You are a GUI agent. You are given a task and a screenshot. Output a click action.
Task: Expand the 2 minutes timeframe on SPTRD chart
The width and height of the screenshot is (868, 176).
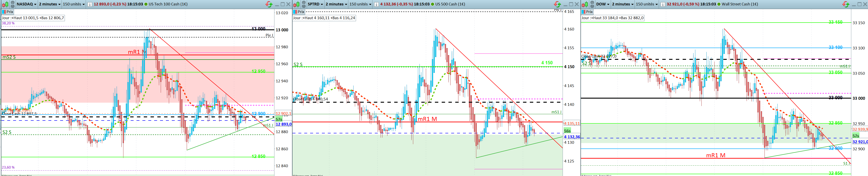pyautogui.click(x=336, y=4)
